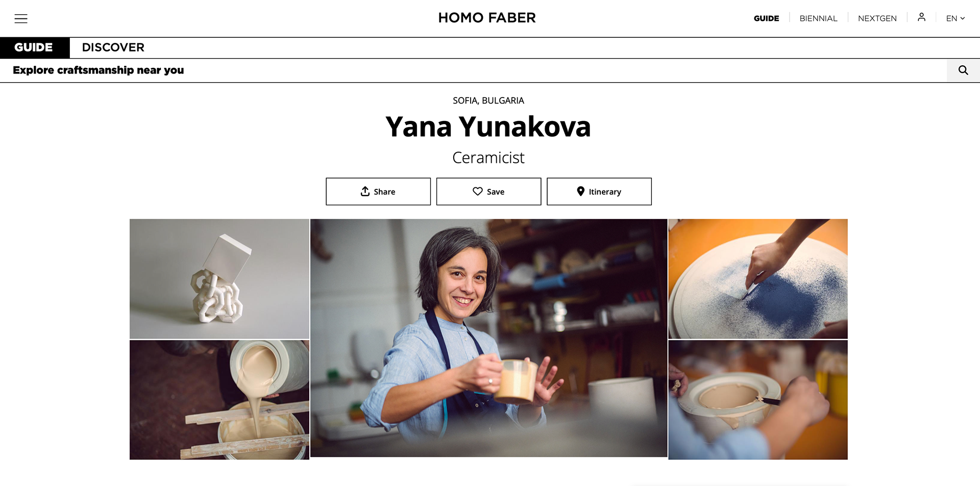Switch to the DISCOVER tab
The image size is (980, 486).
click(113, 47)
